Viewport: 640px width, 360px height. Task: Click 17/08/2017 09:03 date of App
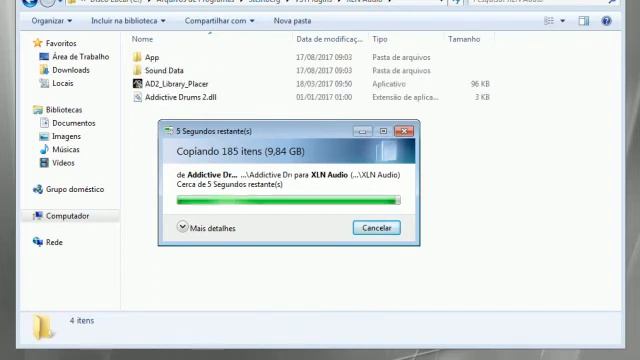(x=324, y=58)
